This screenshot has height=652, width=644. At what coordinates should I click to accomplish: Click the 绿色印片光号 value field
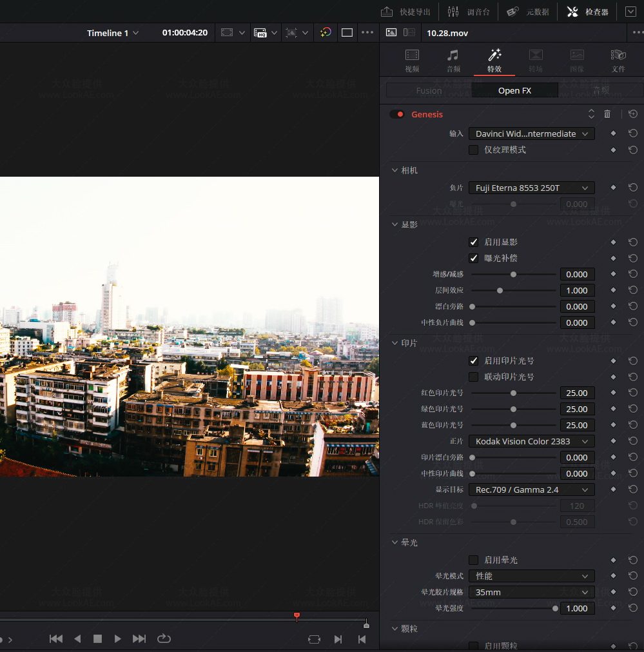tap(577, 409)
